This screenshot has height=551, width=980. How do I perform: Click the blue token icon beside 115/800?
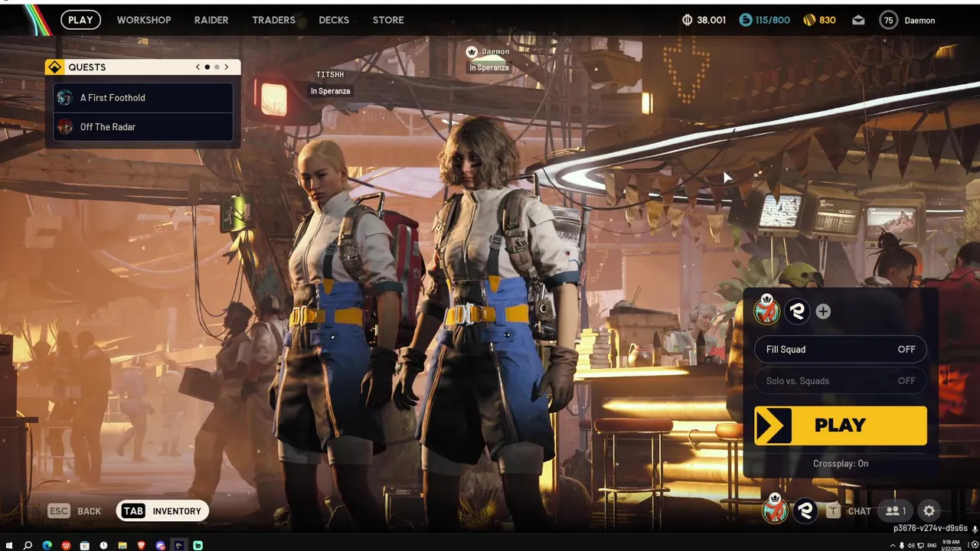click(746, 20)
